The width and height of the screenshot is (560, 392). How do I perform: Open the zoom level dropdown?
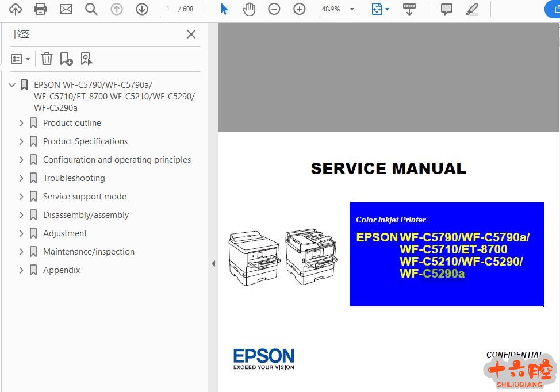352,9
